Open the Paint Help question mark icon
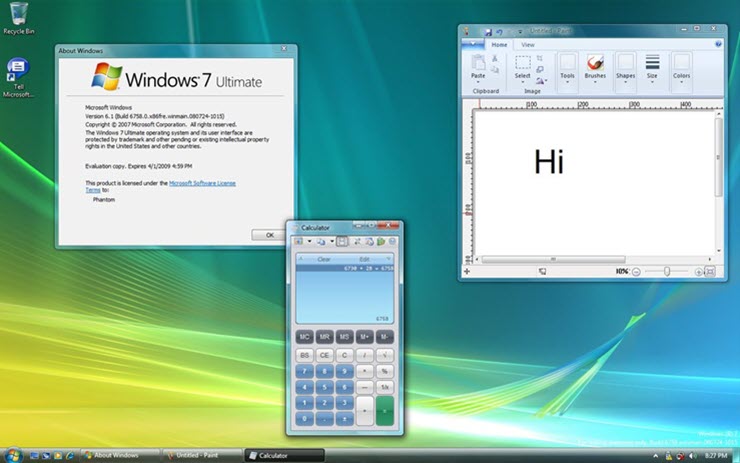 click(720, 45)
